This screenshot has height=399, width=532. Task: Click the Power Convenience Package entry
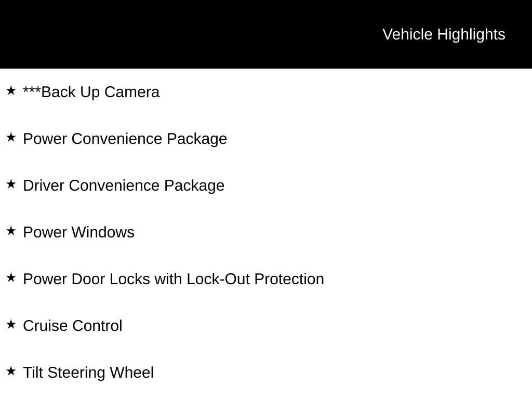[x=125, y=139]
